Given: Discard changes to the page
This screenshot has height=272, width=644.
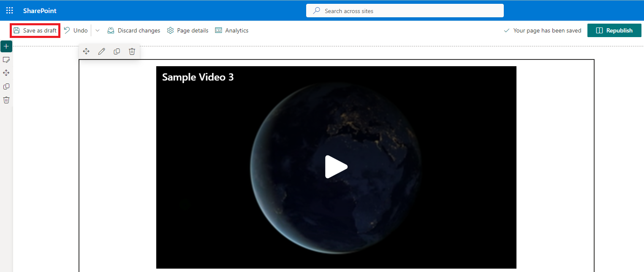Looking at the screenshot, I should click(x=133, y=30).
